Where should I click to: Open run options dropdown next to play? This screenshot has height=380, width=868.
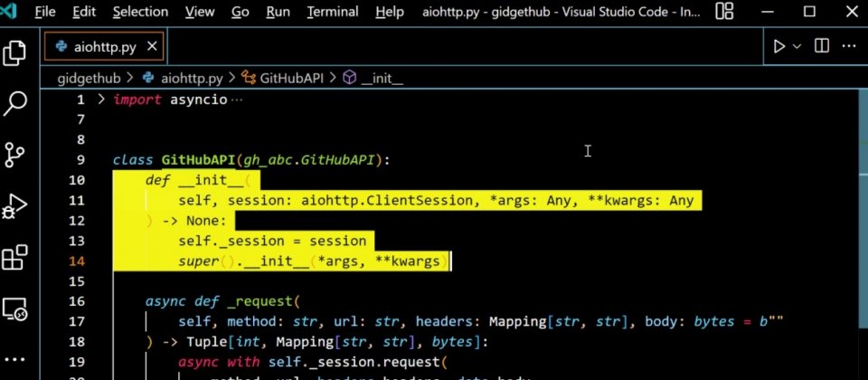click(797, 46)
